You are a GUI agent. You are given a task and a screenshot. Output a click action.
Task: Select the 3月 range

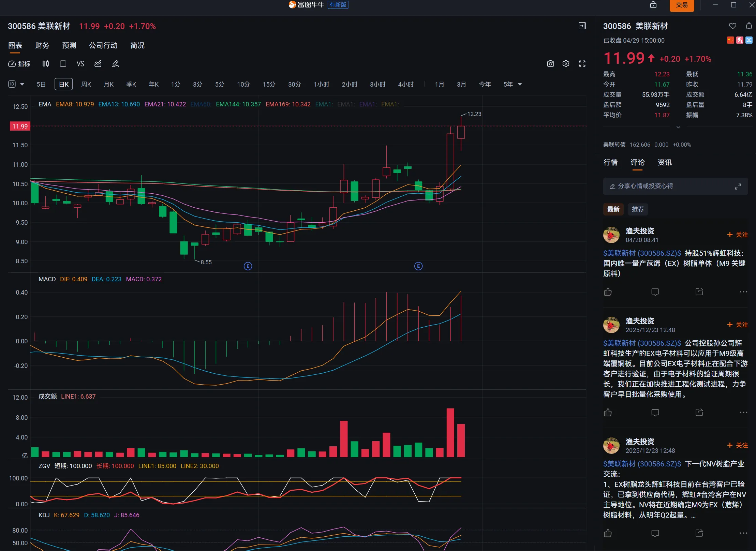click(x=461, y=84)
